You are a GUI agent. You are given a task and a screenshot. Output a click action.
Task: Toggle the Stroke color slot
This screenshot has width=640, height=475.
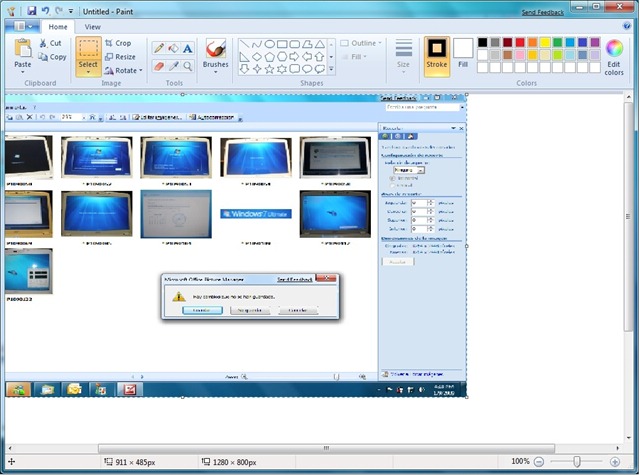(436, 54)
